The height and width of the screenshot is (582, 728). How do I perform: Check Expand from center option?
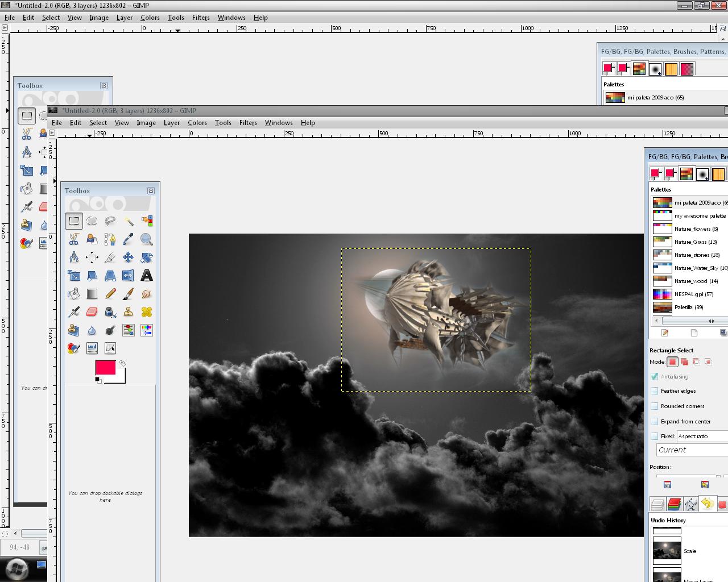[655, 421]
